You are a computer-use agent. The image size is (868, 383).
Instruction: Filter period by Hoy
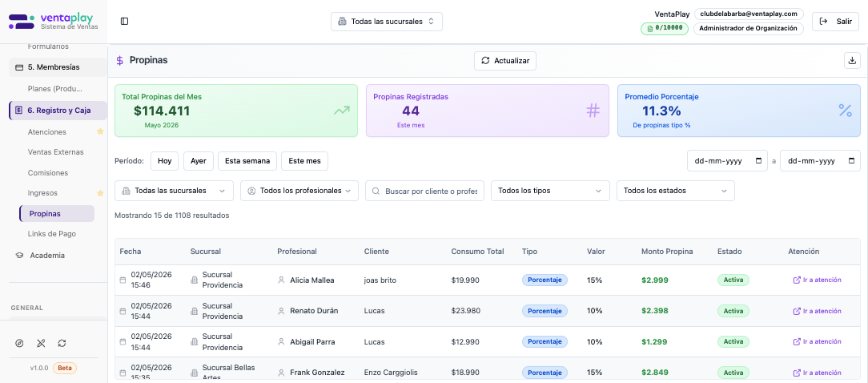coord(164,161)
